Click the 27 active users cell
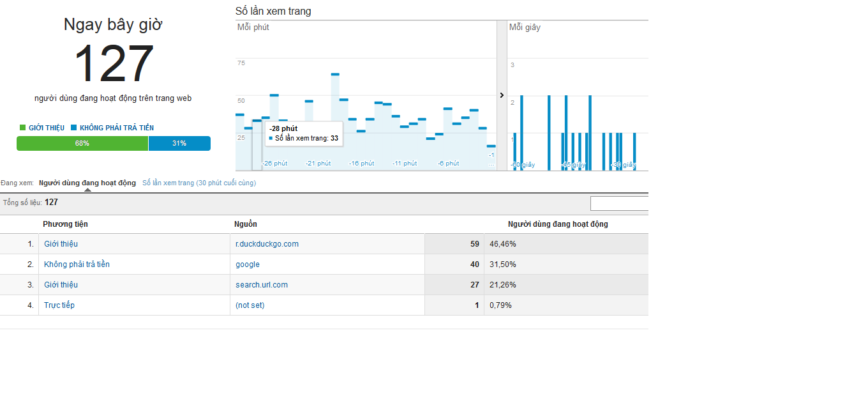868x398 pixels. coord(454,285)
